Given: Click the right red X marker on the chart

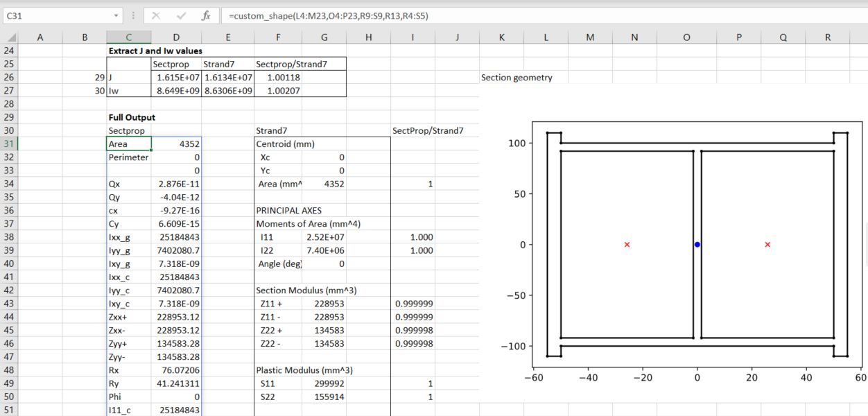Looking at the screenshot, I should click(x=767, y=244).
